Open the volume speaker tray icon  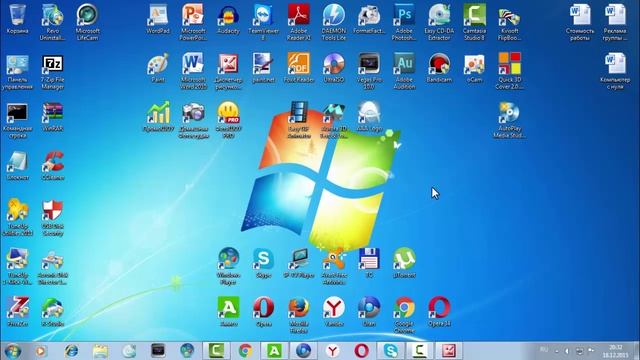pyautogui.click(x=567, y=351)
